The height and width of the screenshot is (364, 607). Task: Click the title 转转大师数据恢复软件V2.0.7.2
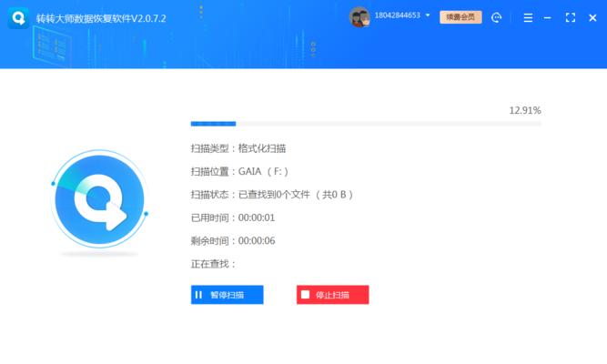(x=101, y=18)
